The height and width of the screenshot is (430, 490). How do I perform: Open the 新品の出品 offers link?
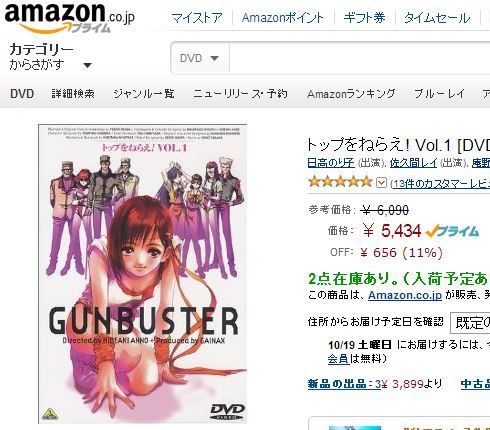click(x=344, y=384)
